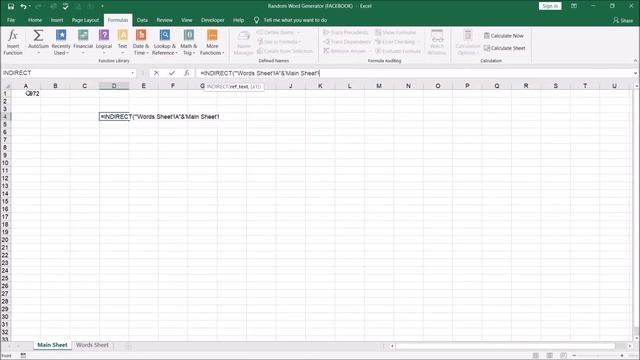Click Evaluate Formula
640x360 pixels.
pyautogui.click(x=398, y=51)
